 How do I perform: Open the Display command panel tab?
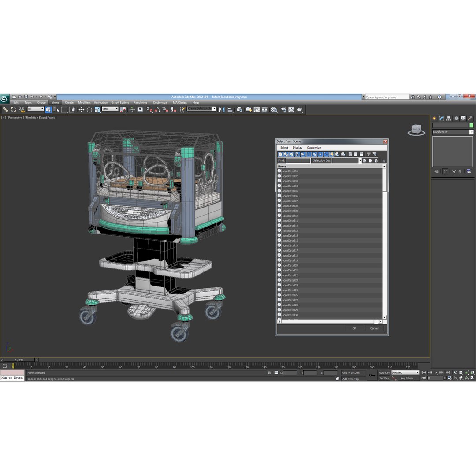(x=463, y=118)
